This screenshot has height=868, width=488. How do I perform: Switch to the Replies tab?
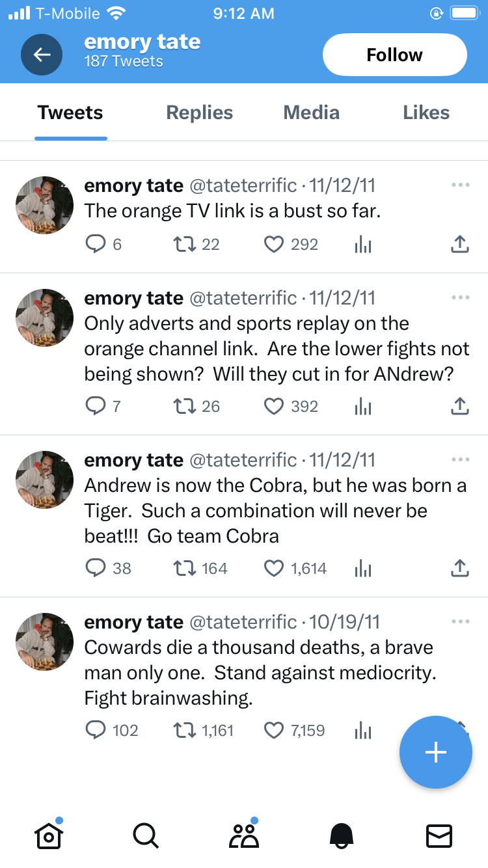pos(200,113)
